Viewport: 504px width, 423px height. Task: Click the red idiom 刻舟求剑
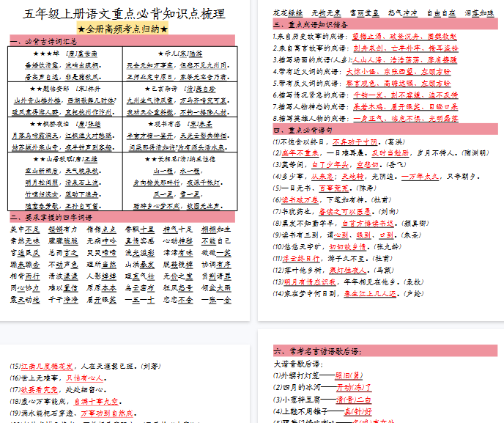(367, 47)
